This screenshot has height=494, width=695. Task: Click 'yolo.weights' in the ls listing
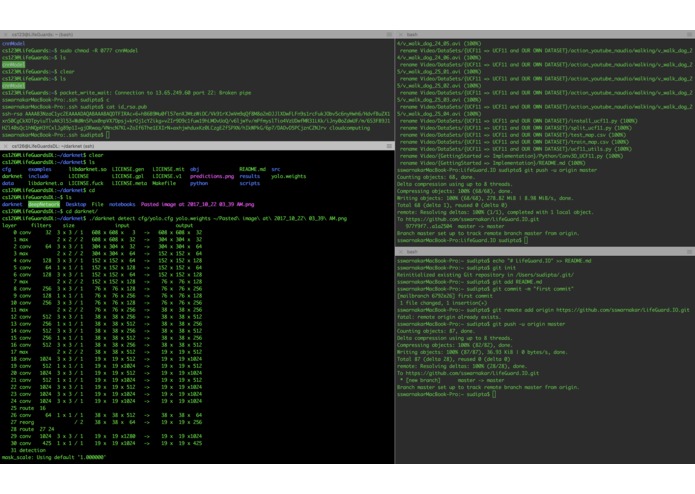coord(289,176)
